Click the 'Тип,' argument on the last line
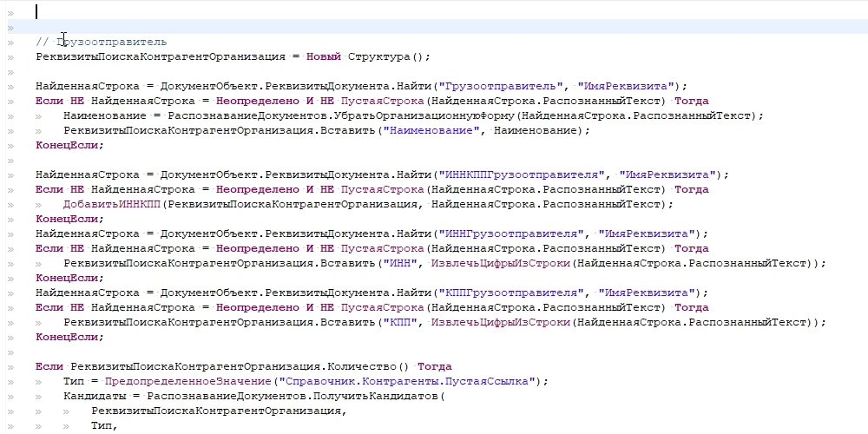The width and height of the screenshot is (868, 434). coord(105,425)
